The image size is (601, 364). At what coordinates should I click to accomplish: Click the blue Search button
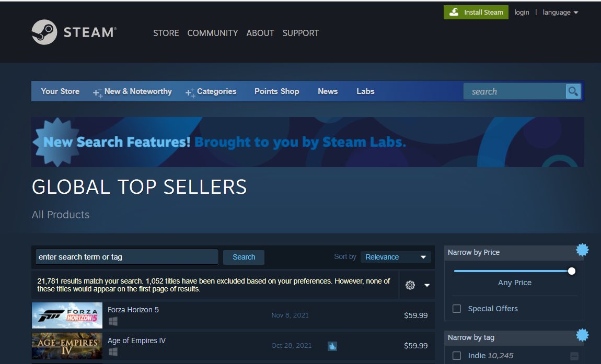coord(244,257)
